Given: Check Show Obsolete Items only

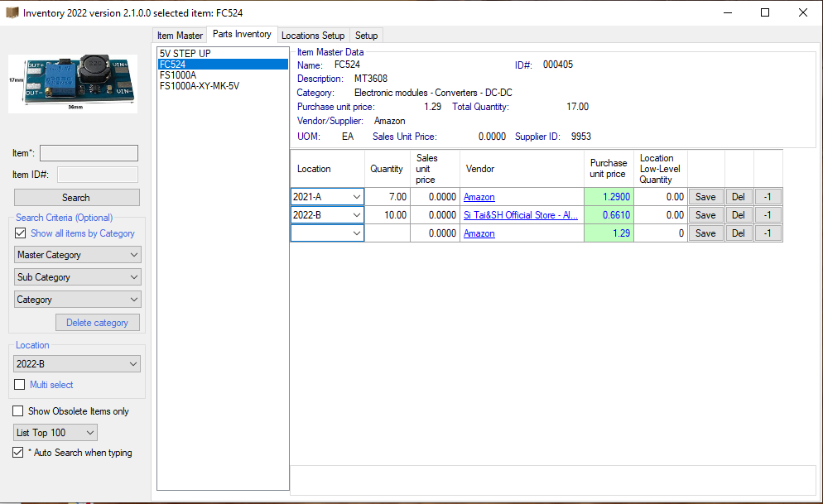Looking at the screenshot, I should (18, 411).
